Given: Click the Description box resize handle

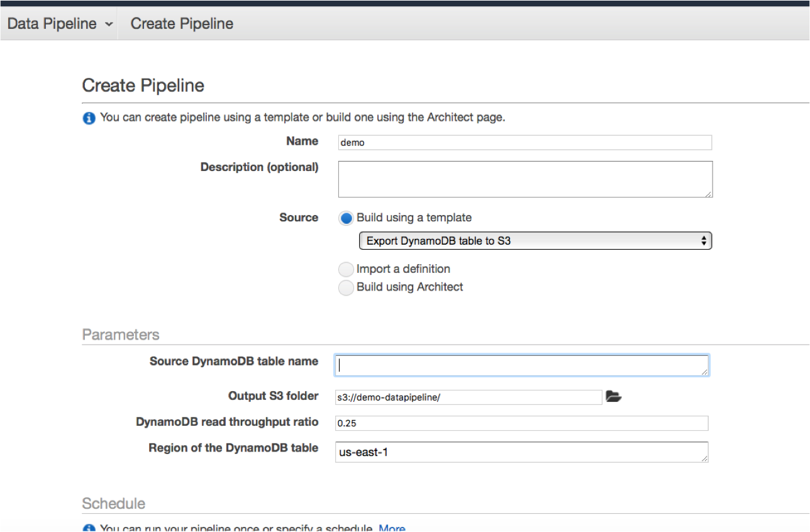Looking at the screenshot, I should tap(709, 195).
